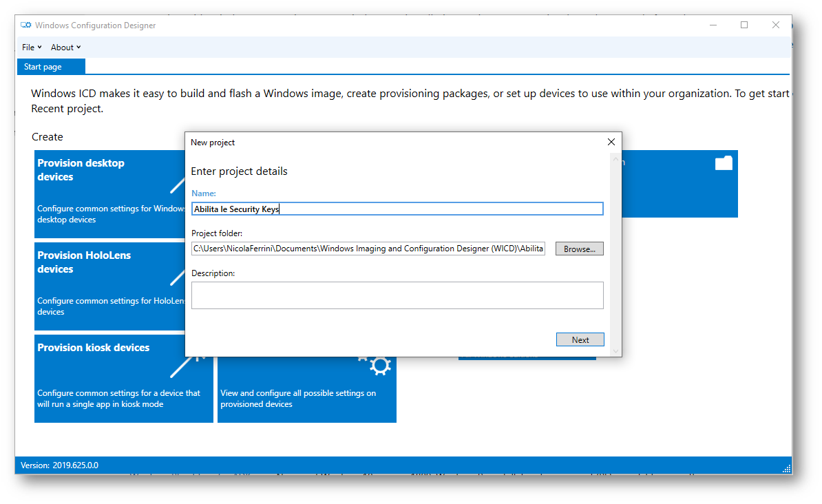Close the Windows Configuration Designer window
This screenshot has width=822, height=504.
coord(775,25)
